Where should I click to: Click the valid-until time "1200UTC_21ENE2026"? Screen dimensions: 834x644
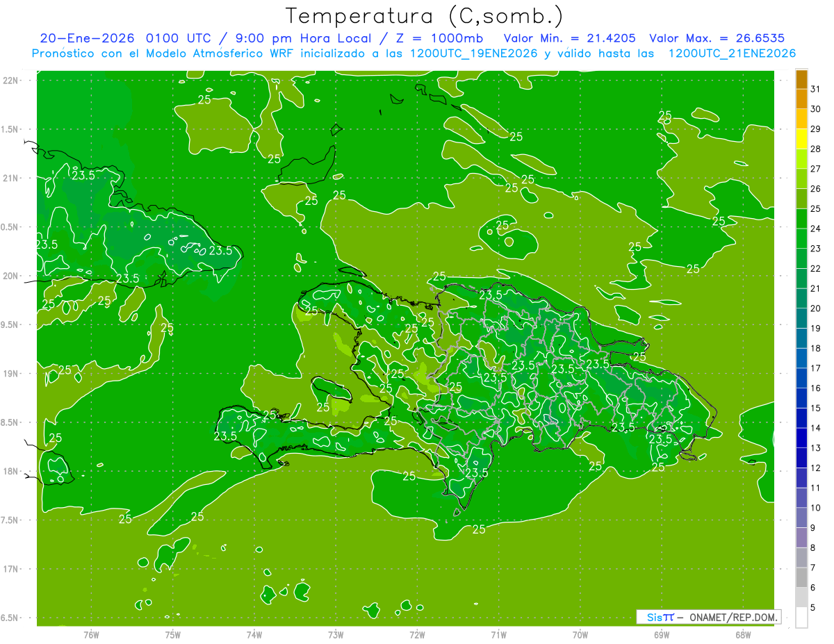pos(732,53)
